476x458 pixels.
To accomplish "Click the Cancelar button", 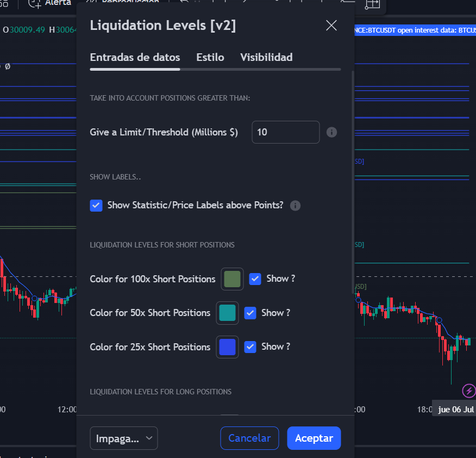I will pos(249,438).
